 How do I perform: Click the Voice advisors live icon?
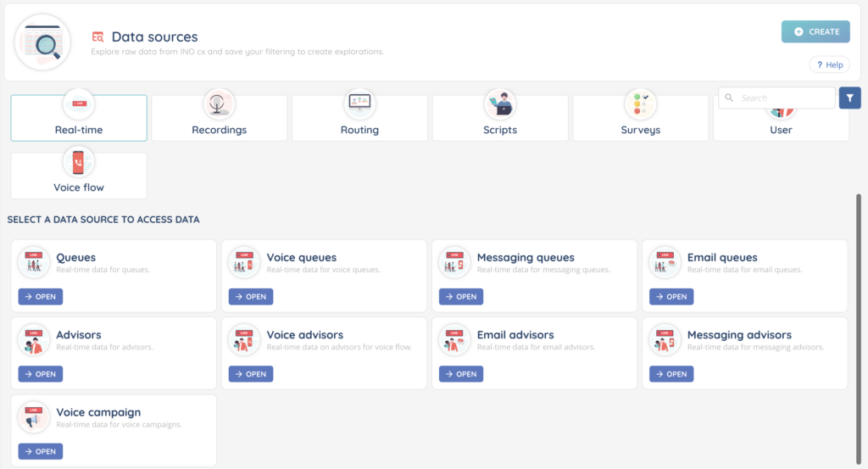pos(245,340)
